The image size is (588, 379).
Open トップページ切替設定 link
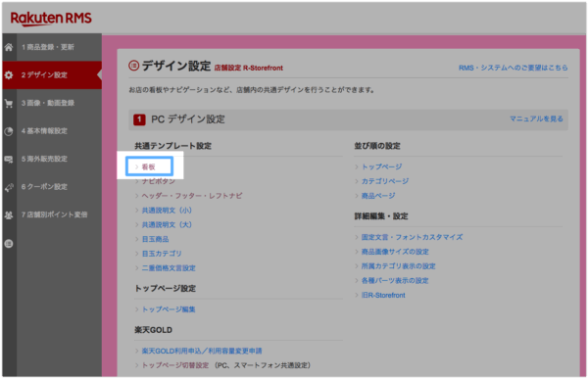click(175, 365)
